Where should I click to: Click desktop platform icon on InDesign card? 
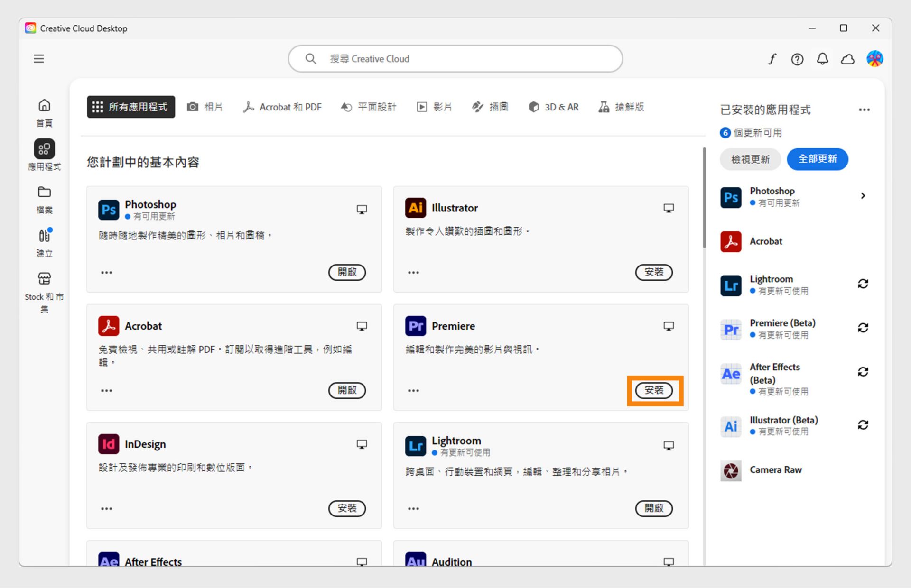[362, 444]
